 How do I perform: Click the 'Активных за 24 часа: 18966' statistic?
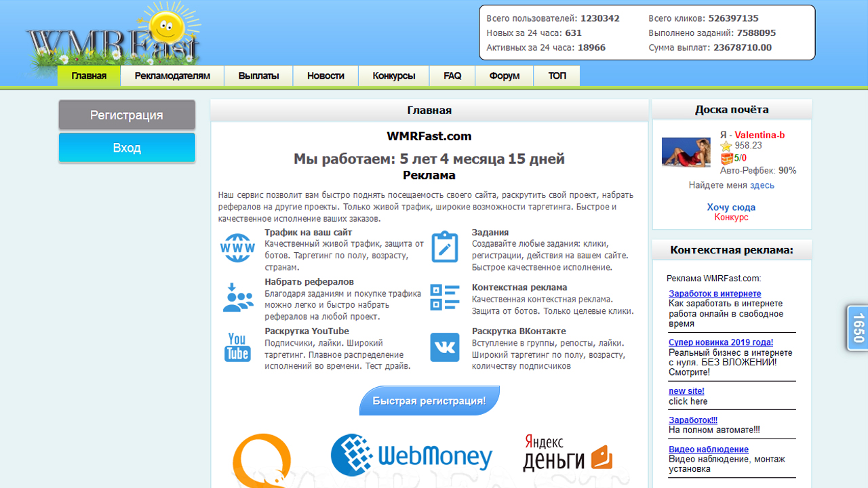(x=546, y=47)
